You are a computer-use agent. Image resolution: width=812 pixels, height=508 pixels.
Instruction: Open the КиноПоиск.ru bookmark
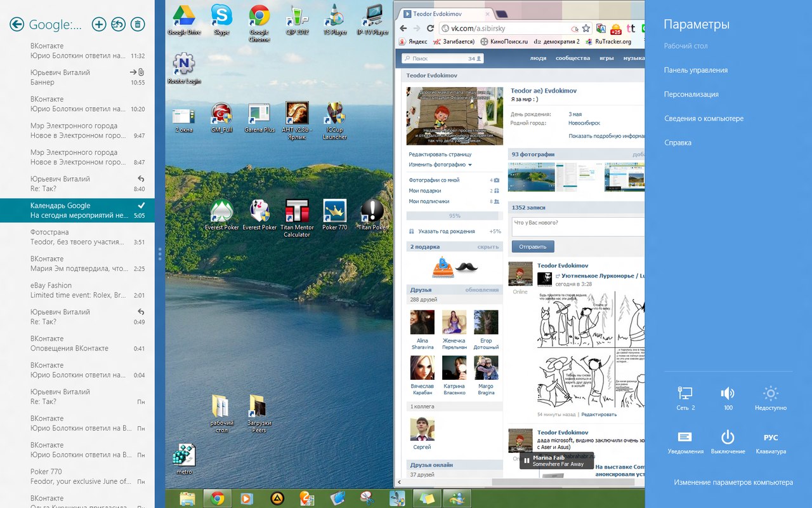504,41
